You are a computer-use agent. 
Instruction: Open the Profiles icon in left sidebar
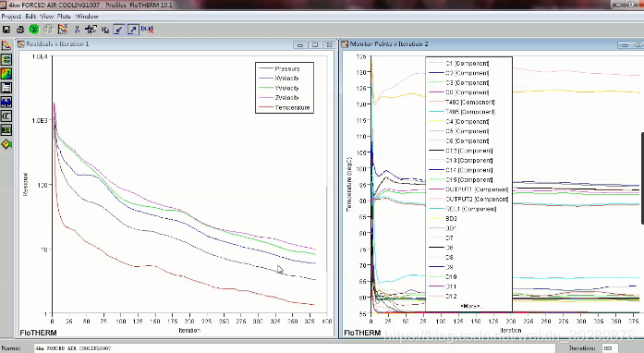coord(6,45)
